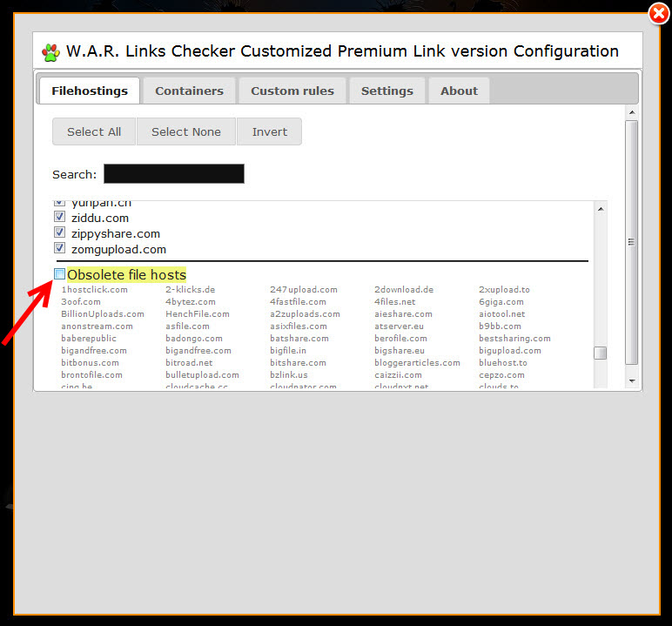Click the bitroad.net entry

(189, 363)
